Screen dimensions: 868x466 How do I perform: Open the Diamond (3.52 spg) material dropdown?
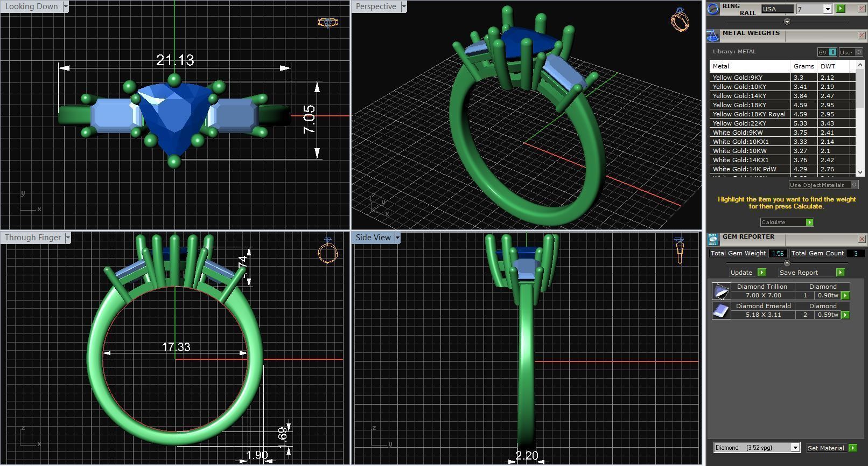pos(795,448)
